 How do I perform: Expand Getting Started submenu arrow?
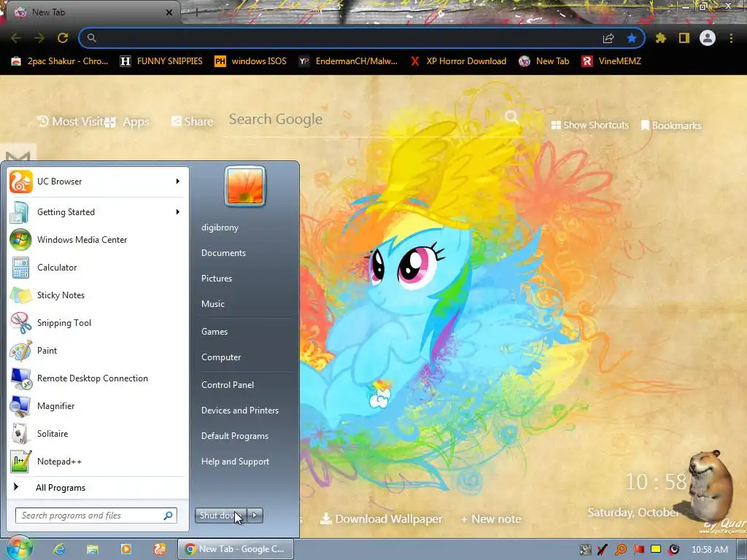[x=178, y=212]
